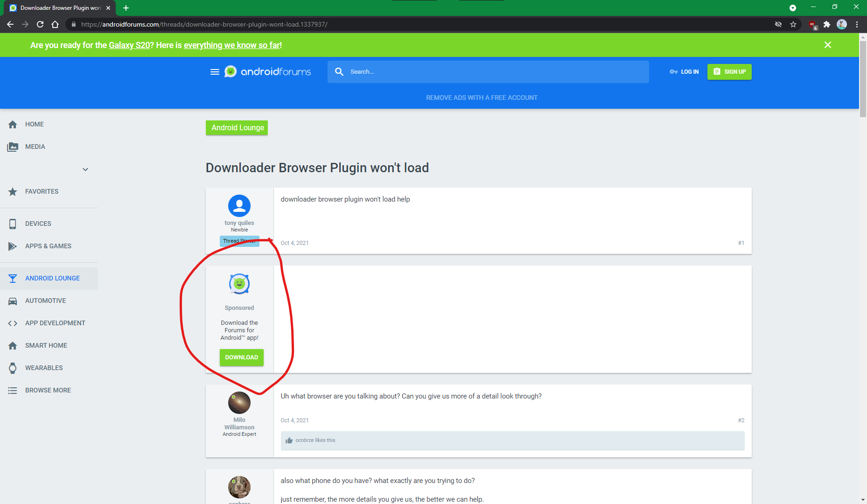The width and height of the screenshot is (867, 504).
Task: Click the App Development code icon
Action: pyautogui.click(x=13, y=323)
